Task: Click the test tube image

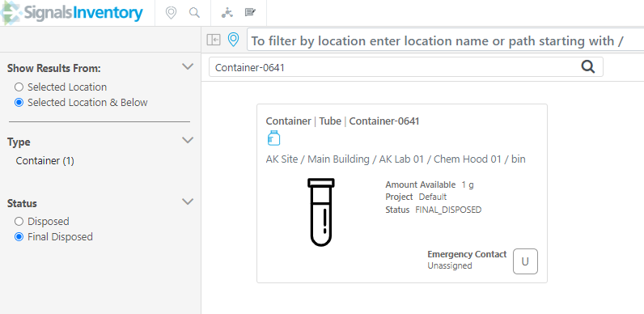Action: 321,212
